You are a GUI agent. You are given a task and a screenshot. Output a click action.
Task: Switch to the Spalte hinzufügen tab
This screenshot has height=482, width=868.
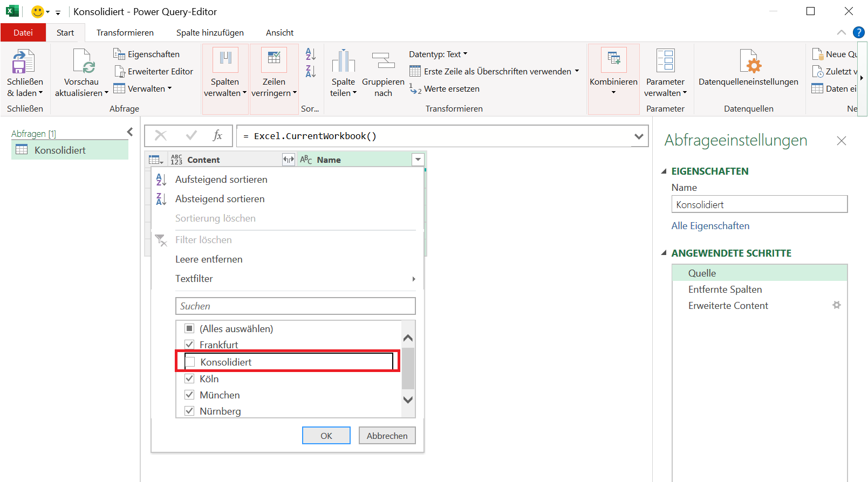point(210,32)
